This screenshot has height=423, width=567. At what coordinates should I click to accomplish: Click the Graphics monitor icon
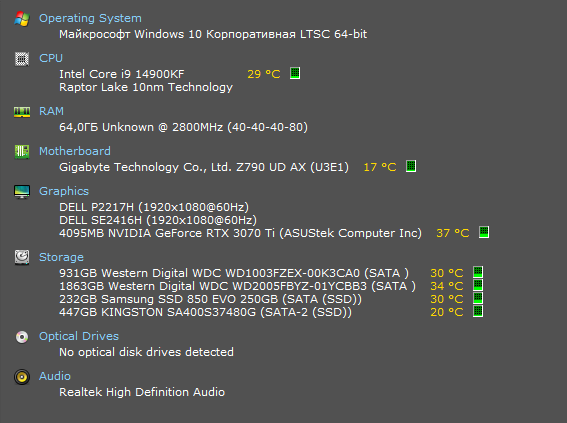[22, 192]
